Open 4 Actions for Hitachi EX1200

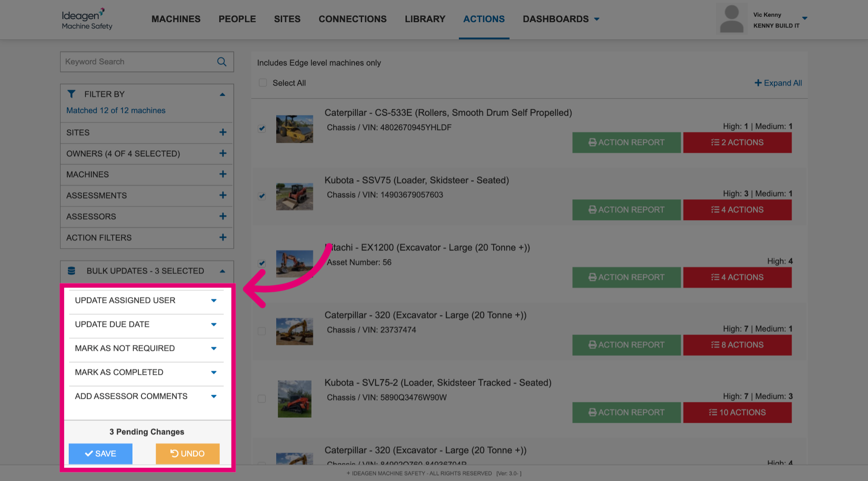click(x=737, y=277)
